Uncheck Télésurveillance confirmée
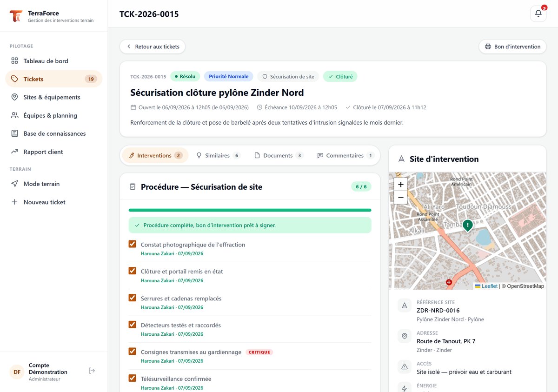Image resolution: width=558 pixels, height=392 pixels. [x=133, y=378]
